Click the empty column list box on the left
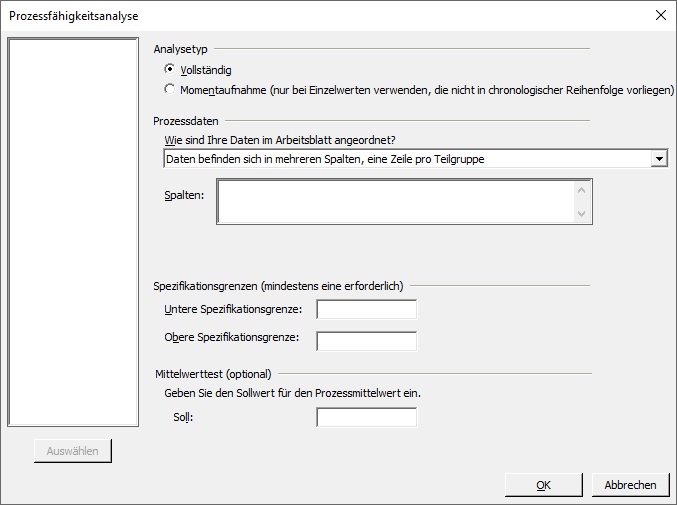The image size is (677, 505). coord(73,232)
